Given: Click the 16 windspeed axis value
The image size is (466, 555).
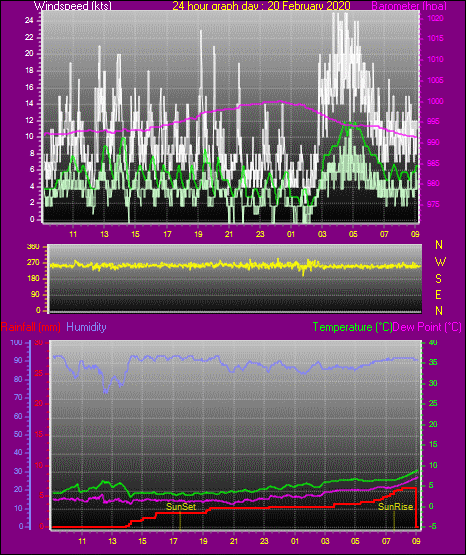Looking at the screenshot, I should coord(29,87).
